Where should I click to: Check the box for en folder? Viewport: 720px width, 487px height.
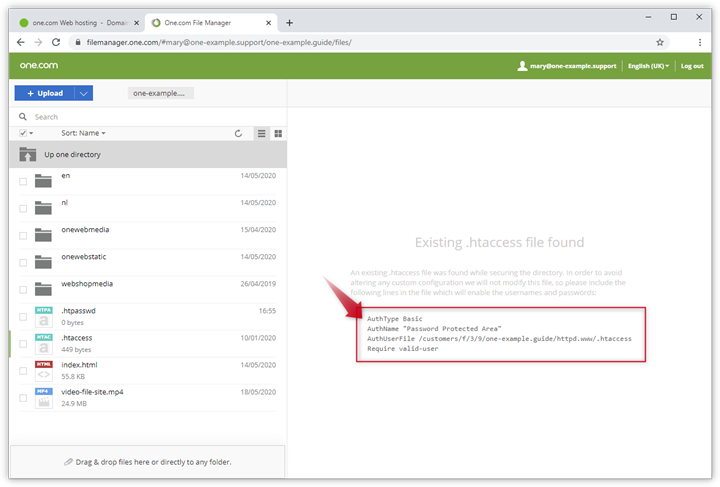click(23, 182)
